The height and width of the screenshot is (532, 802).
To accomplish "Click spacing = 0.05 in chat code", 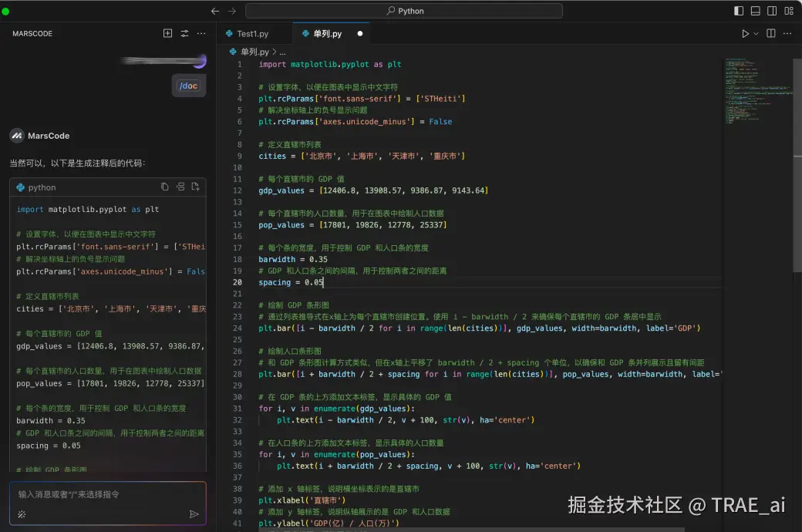I will click(48, 446).
